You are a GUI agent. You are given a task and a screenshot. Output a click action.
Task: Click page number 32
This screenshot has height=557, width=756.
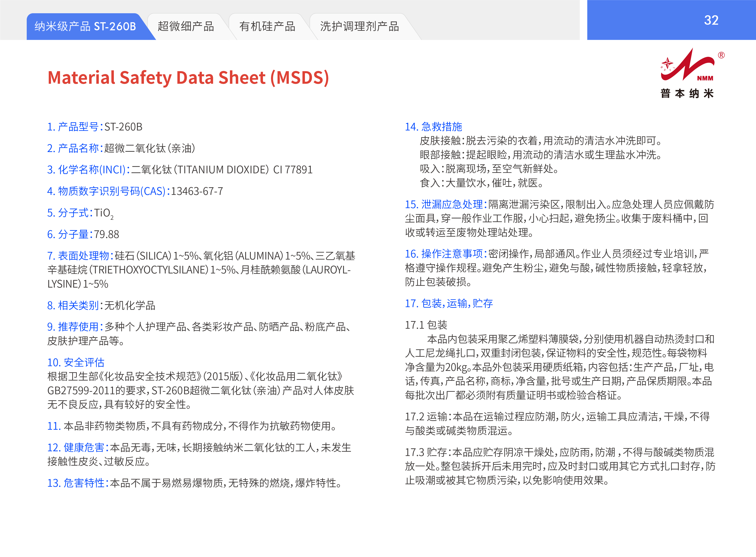[x=711, y=20]
